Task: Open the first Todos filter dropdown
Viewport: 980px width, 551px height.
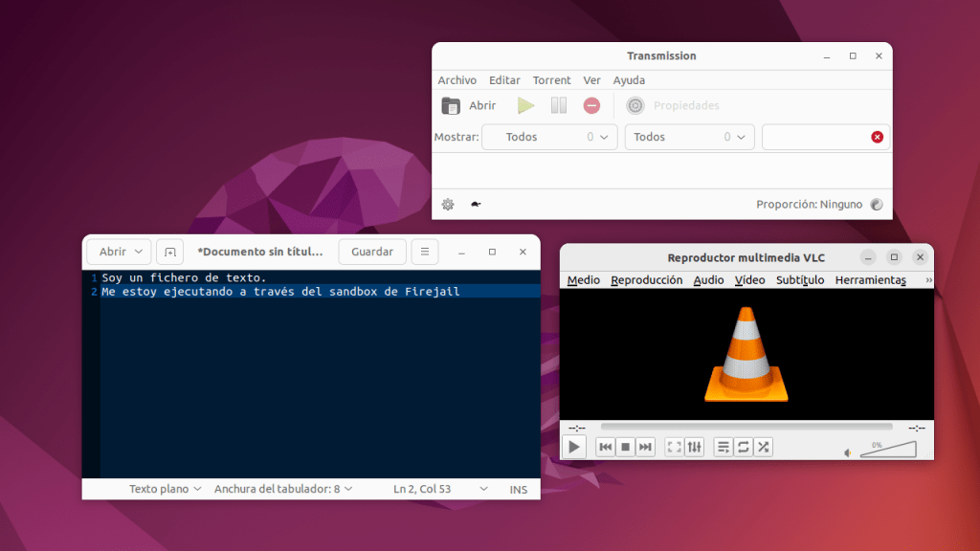Action: (x=549, y=137)
